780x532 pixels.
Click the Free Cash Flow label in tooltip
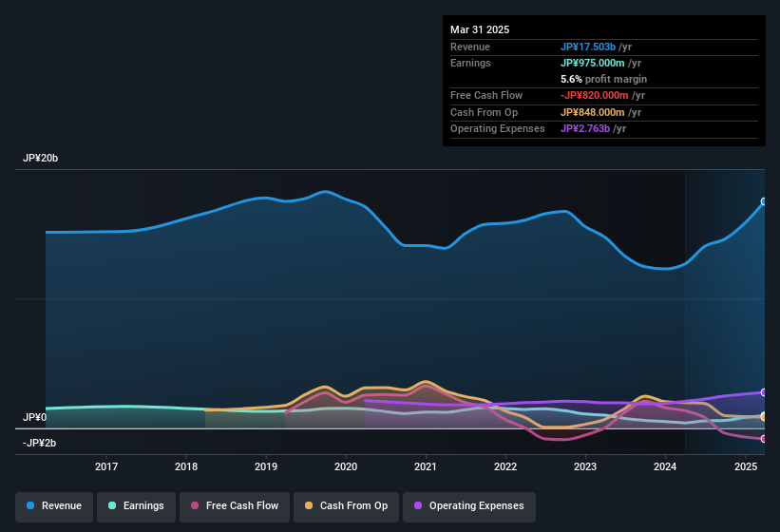tap(486, 95)
